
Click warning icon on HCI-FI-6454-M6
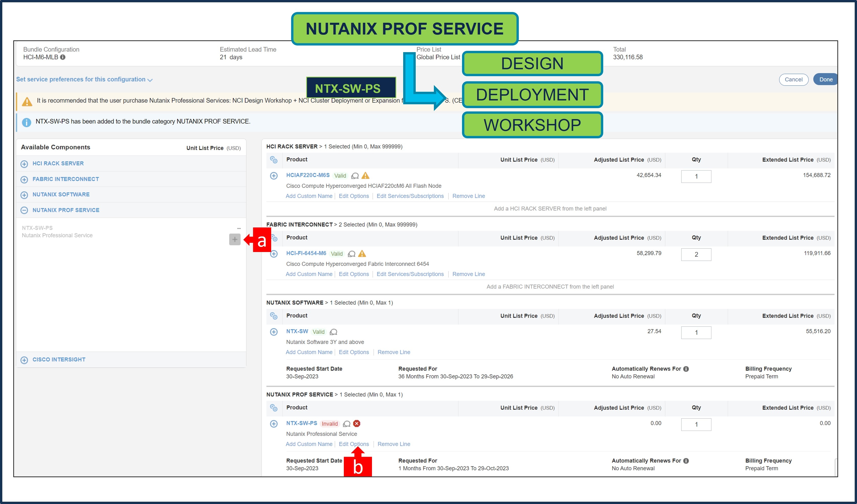(x=362, y=254)
